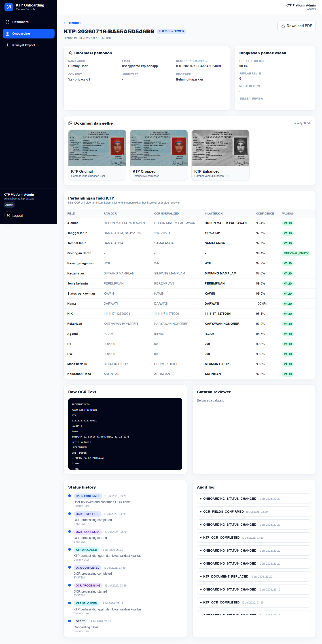Viewport: 322px width, 644px height.
Task: Click the KABUPATEN BIREUEN line in Raw OCR Text
Action: pyautogui.click(x=84, y=410)
